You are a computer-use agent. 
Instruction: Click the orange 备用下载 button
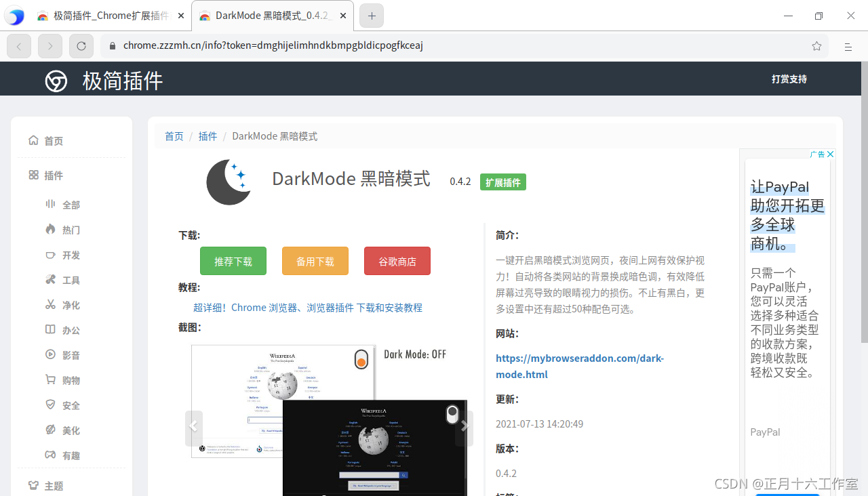315,261
